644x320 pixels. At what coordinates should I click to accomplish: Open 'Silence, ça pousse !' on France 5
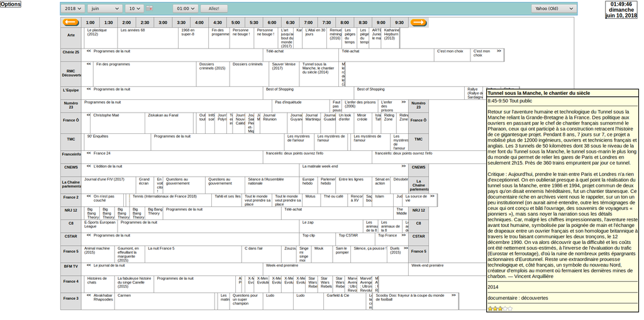coord(369,254)
